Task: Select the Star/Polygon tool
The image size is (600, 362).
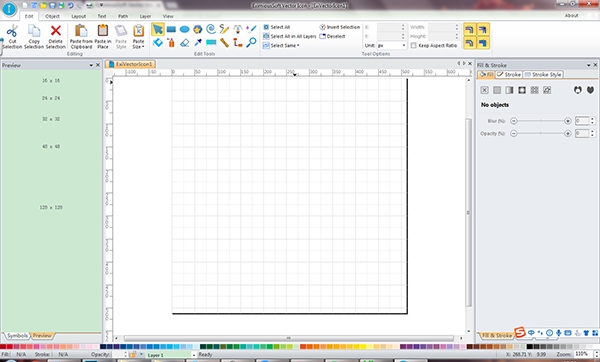Action: point(197,29)
